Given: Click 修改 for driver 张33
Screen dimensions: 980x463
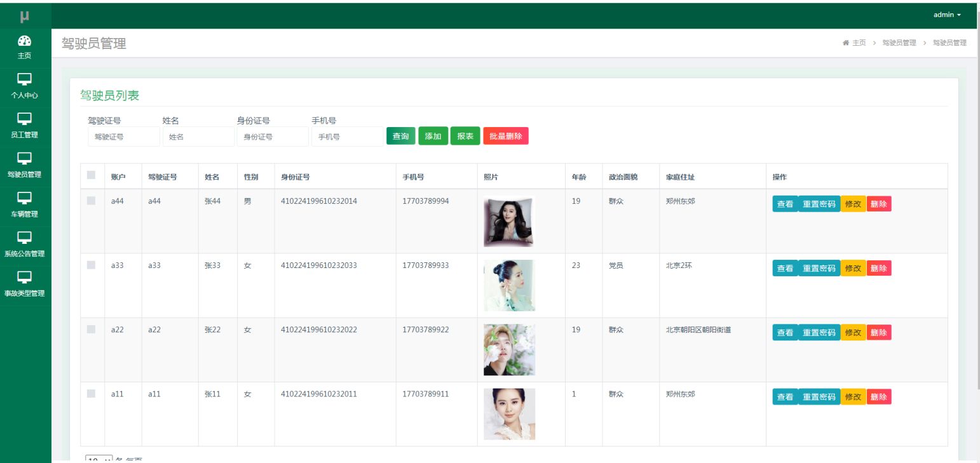Looking at the screenshot, I should [853, 268].
